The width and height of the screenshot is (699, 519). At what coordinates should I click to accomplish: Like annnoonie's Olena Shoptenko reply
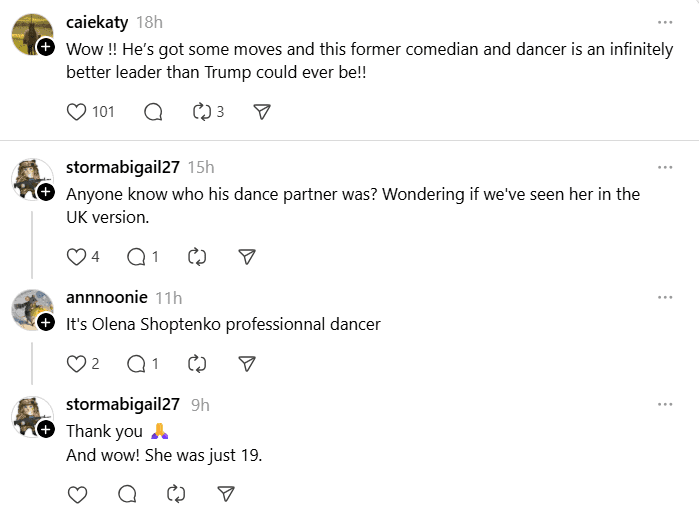[x=78, y=363]
